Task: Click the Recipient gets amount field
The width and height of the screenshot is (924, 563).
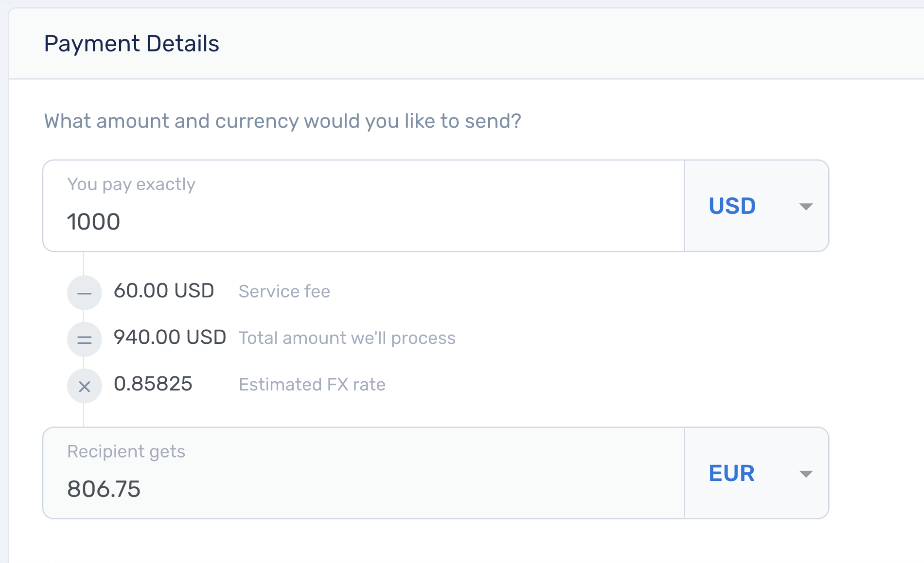Action: 362,473
